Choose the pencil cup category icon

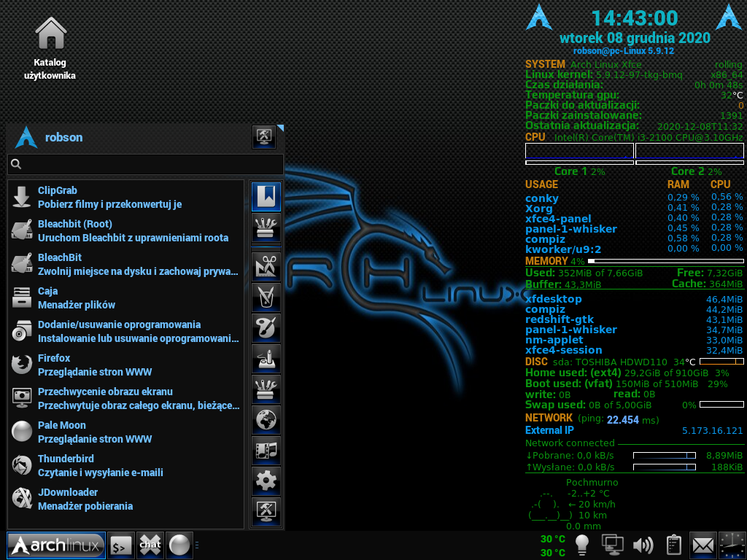(x=266, y=297)
